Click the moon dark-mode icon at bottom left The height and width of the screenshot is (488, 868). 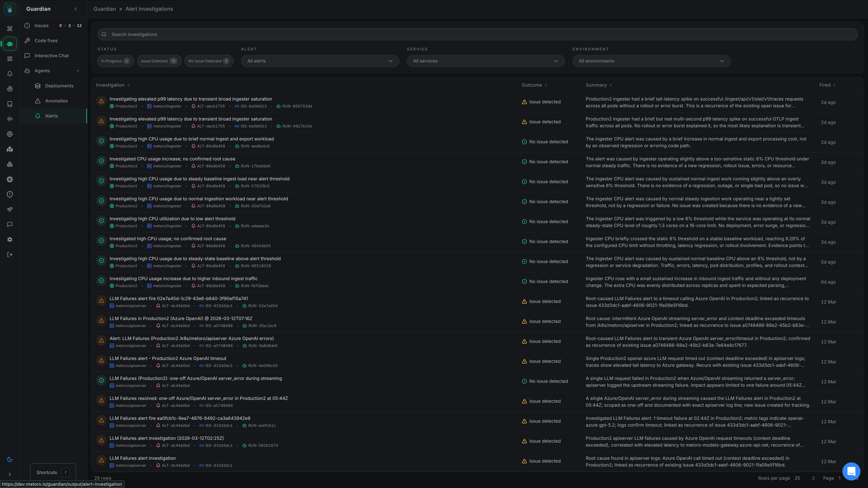coord(10,459)
